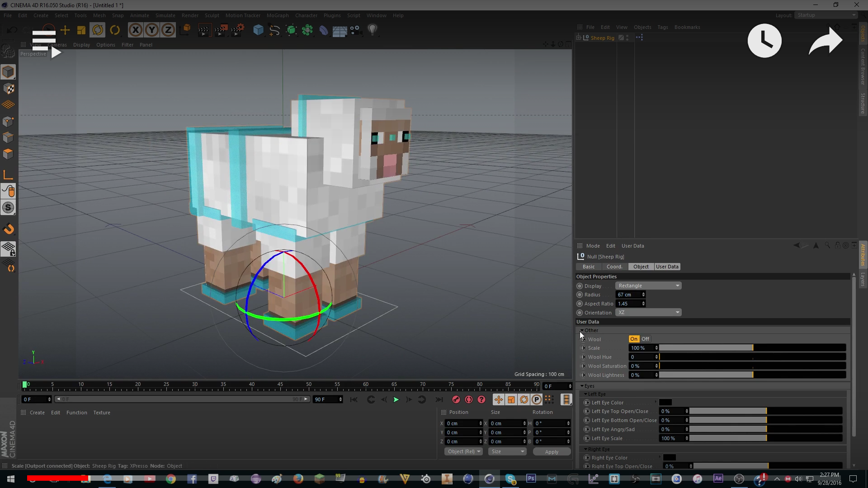Add a Light object
This screenshot has width=868, height=488.
coord(372,30)
